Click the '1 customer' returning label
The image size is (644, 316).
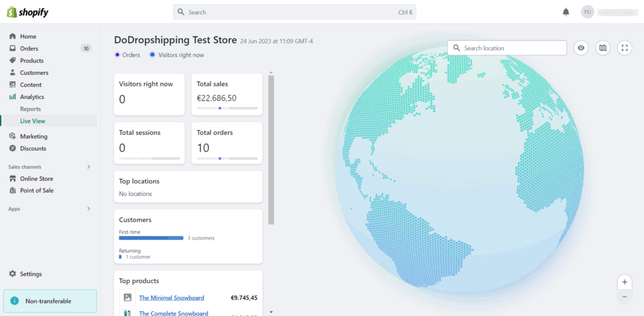138,257
